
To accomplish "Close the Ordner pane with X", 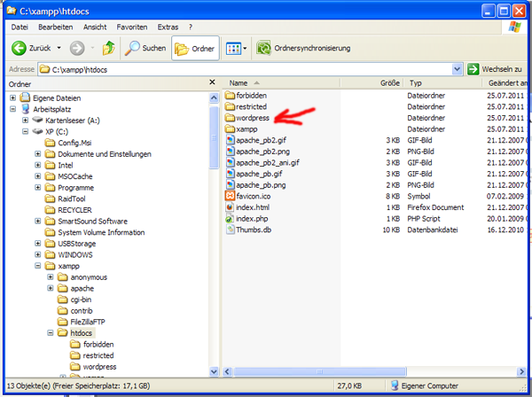I will (x=212, y=82).
